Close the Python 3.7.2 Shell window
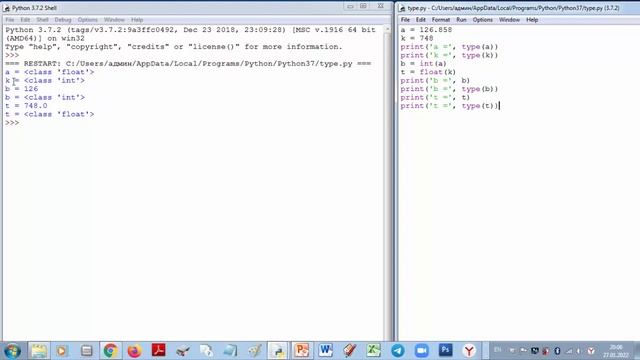640x360 pixels. coord(380,6)
